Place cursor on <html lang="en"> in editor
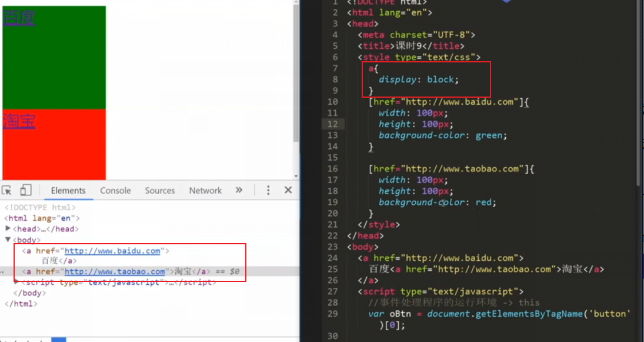Viewport: 644px width, 342px height. point(389,12)
